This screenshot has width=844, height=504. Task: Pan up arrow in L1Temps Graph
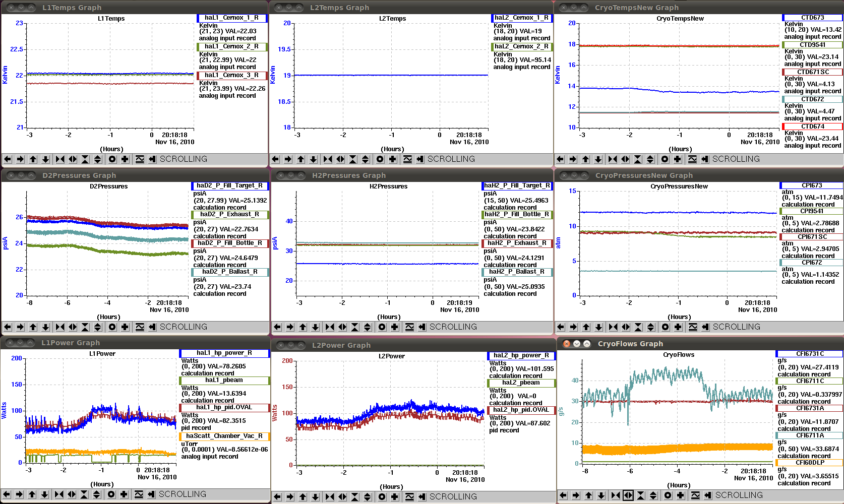33,159
